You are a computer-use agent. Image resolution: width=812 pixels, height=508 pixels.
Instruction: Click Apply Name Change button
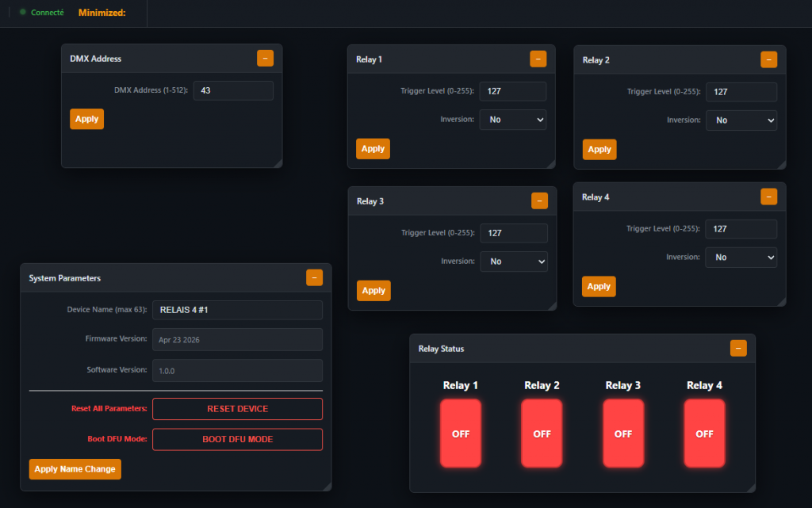[75, 469]
